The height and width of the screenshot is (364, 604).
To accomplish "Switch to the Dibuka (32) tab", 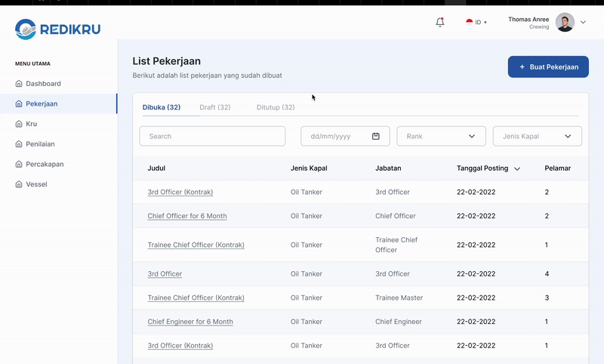I will click(162, 107).
